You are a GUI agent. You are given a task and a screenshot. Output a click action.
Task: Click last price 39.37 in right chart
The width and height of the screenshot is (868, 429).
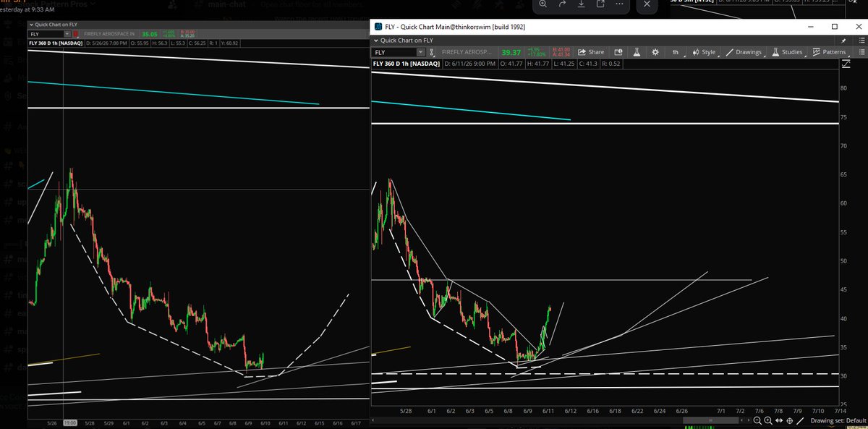[511, 52]
